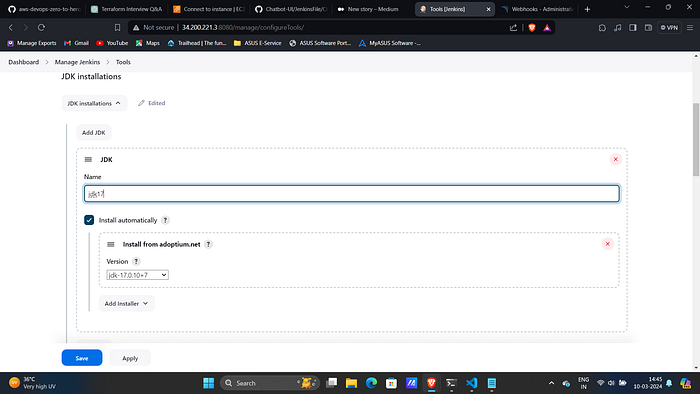Click the taskbar Search box
The height and width of the screenshot is (394, 700).
click(270, 383)
